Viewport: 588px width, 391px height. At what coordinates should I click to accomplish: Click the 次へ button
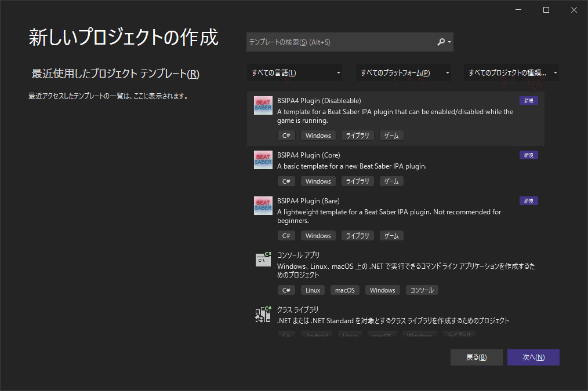[x=533, y=357]
